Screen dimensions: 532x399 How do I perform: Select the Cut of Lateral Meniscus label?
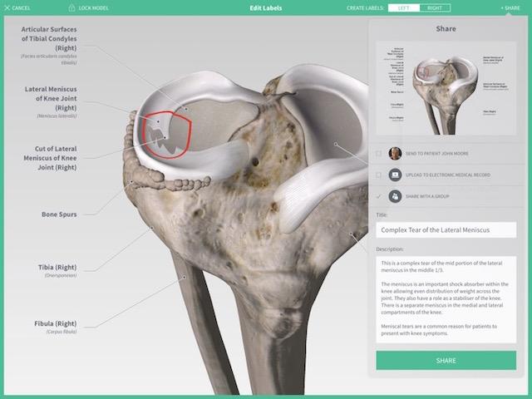click(x=50, y=158)
